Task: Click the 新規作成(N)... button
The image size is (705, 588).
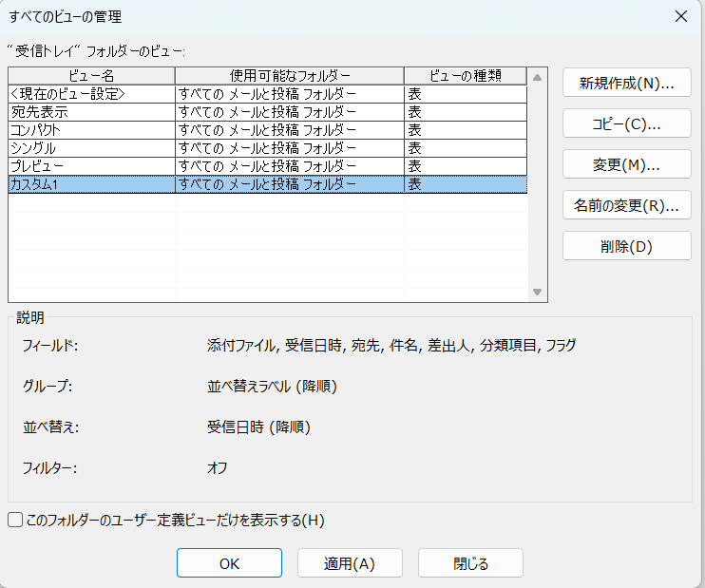Action: (x=626, y=83)
